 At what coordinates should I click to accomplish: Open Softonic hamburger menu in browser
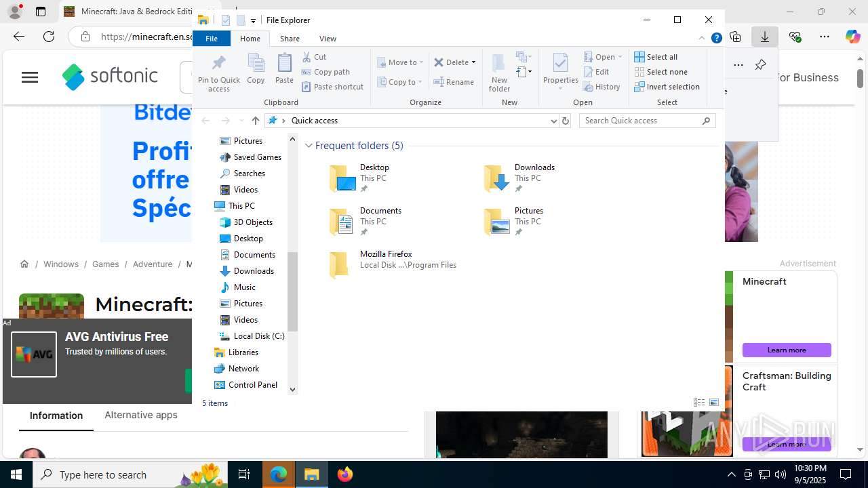[30, 77]
